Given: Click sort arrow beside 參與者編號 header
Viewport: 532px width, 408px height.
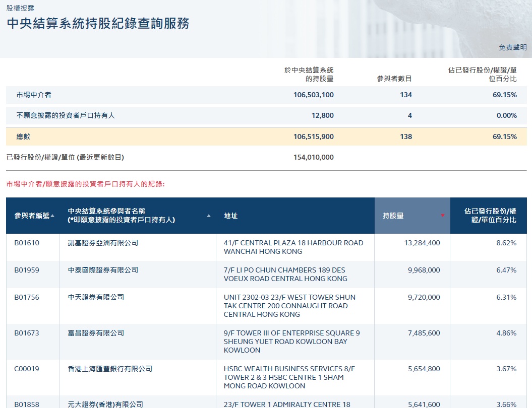Looking at the screenshot, I should pyautogui.click(x=52, y=216).
